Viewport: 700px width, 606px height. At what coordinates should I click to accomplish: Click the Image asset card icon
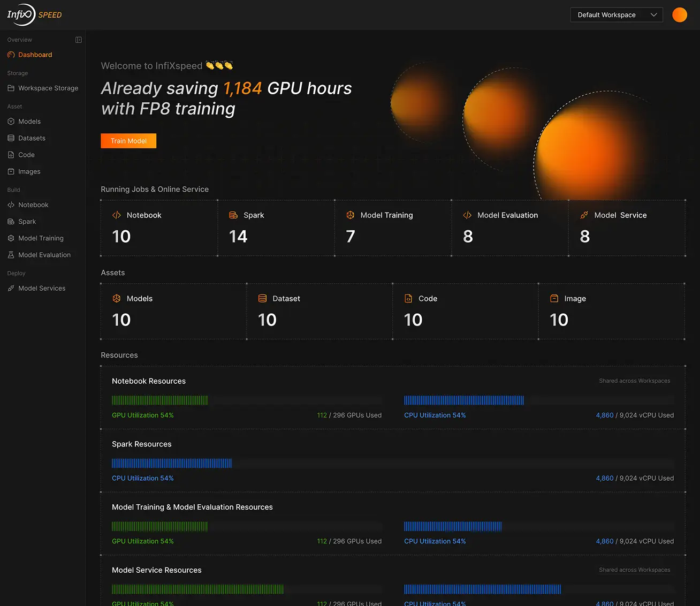click(554, 299)
